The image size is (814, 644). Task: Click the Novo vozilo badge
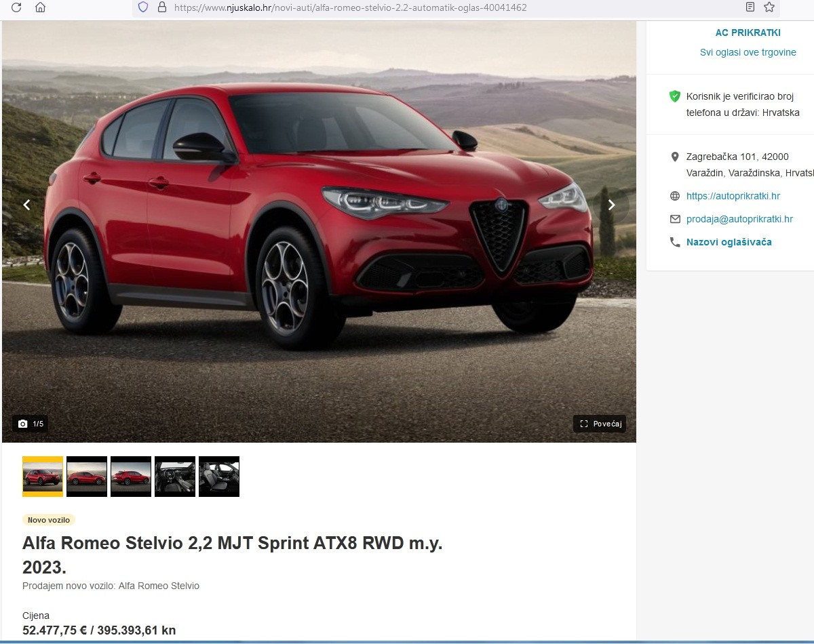point(49,520)
